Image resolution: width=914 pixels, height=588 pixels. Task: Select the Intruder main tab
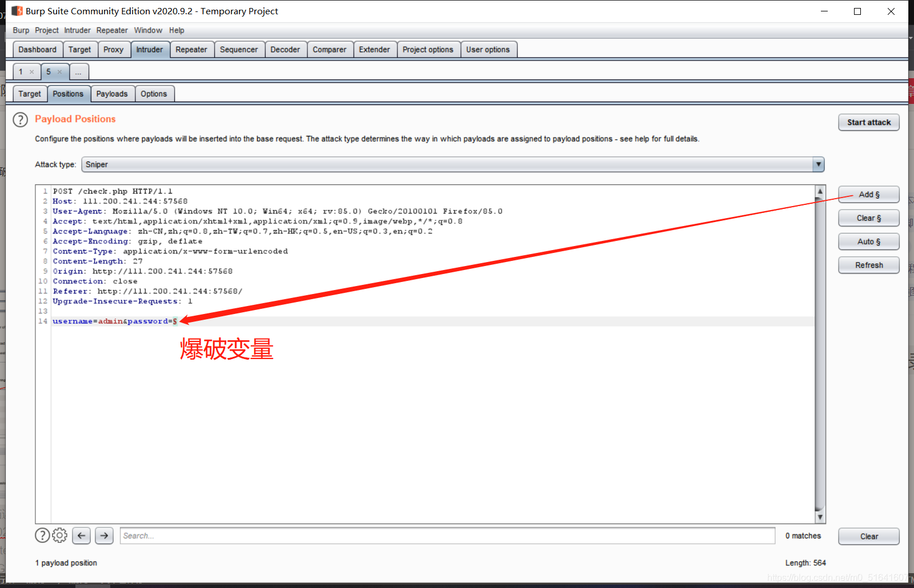(x=150, y=50)
